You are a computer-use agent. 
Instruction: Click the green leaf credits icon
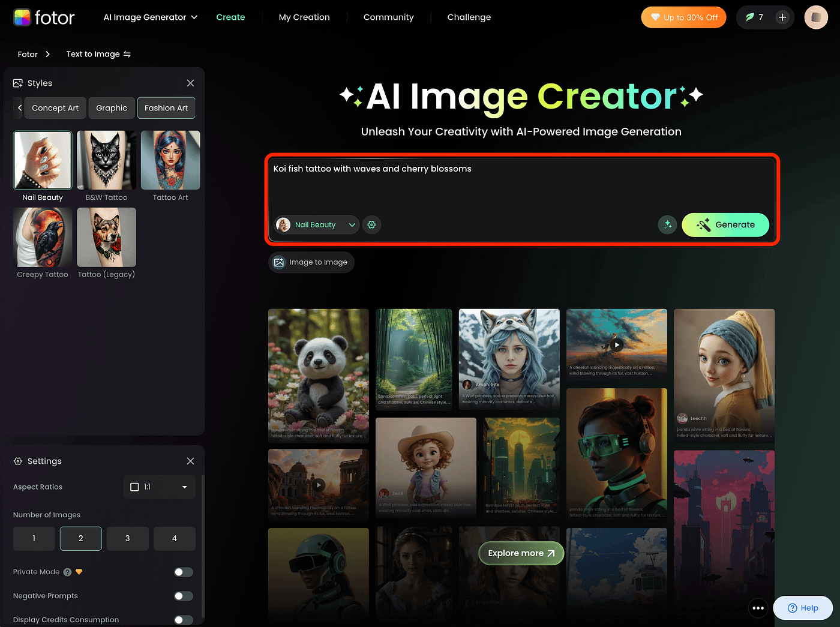pyautogui.click(x=749, y=17)
